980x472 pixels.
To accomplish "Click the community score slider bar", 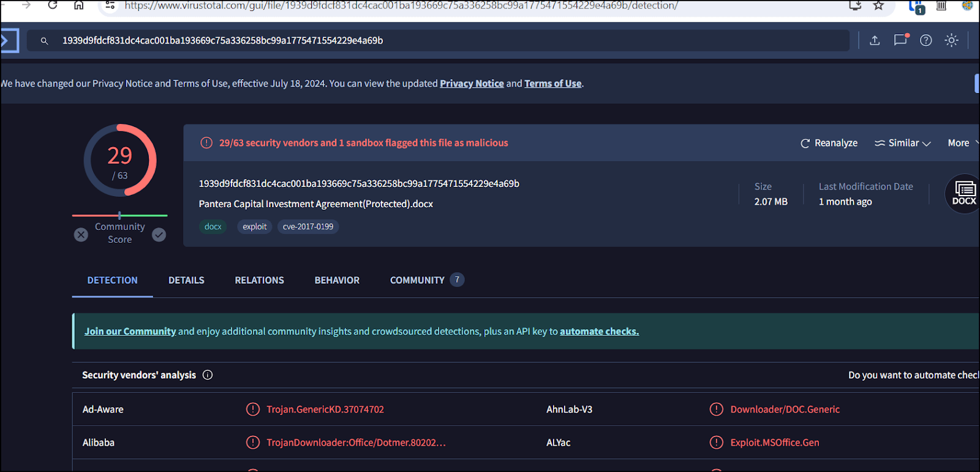I will tap(119, 215).
